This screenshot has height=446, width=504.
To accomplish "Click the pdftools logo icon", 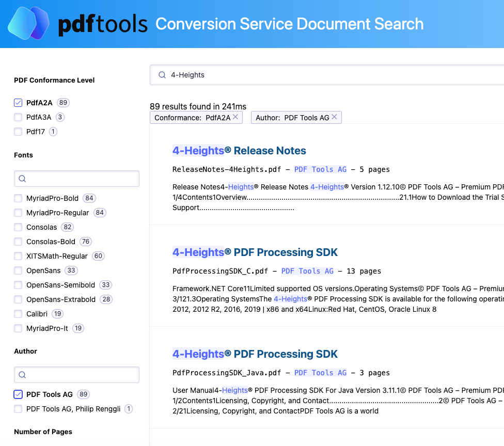I will tap(28, 23).
